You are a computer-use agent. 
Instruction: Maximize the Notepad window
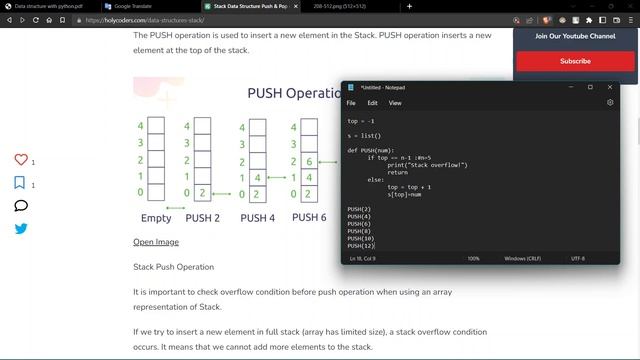(590, 87)
